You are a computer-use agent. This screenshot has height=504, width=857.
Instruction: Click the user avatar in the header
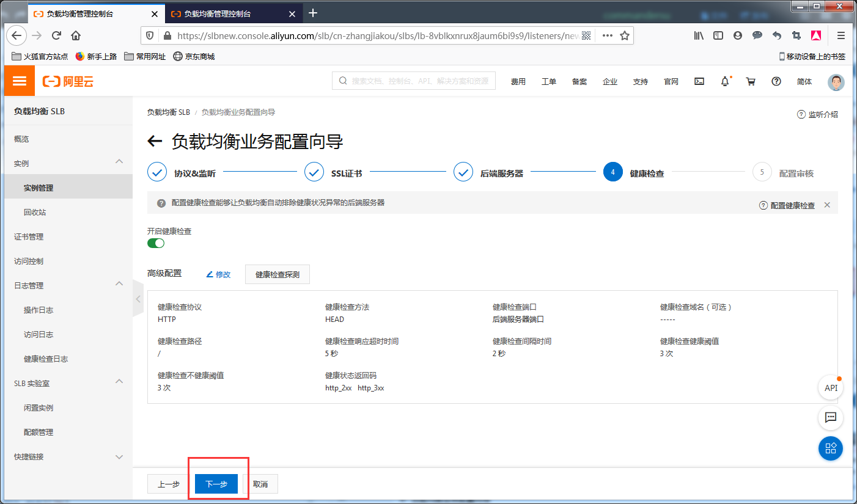pyautogui.click(x=836, y=82)
